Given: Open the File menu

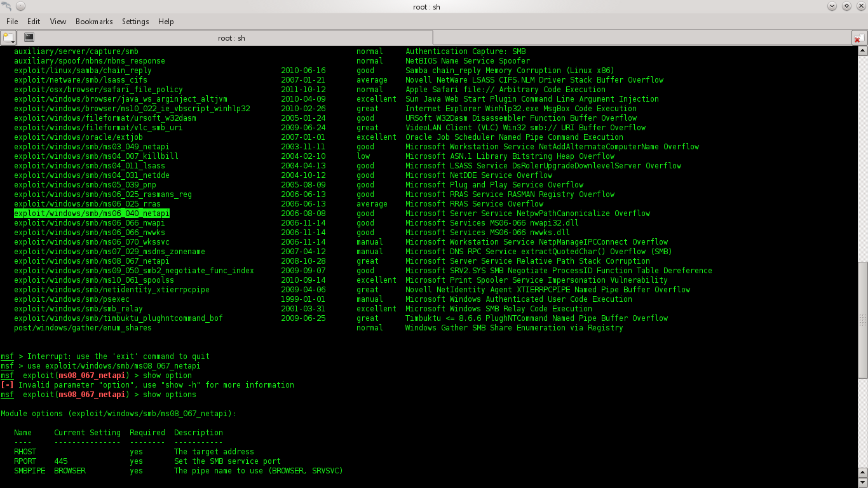Looking at the screenshot, I should coord(12,21).
